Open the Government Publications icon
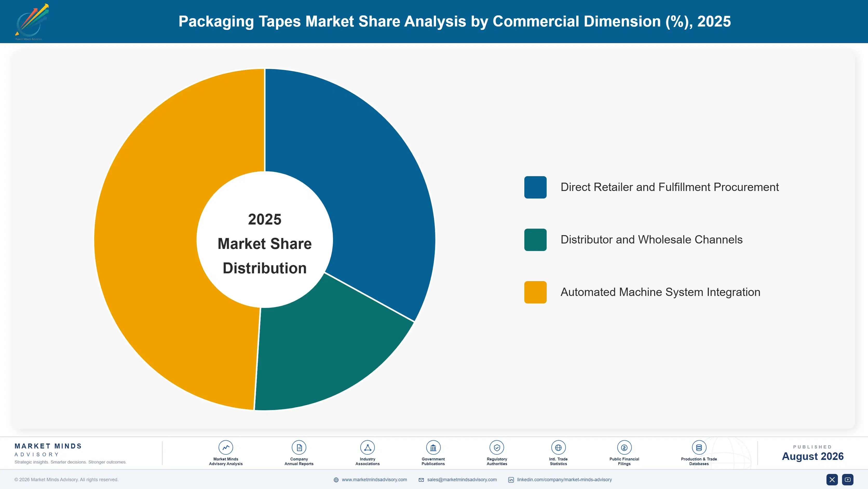Image resolution: width=868 pixels, height=489 pixels. tap(433, 447)
